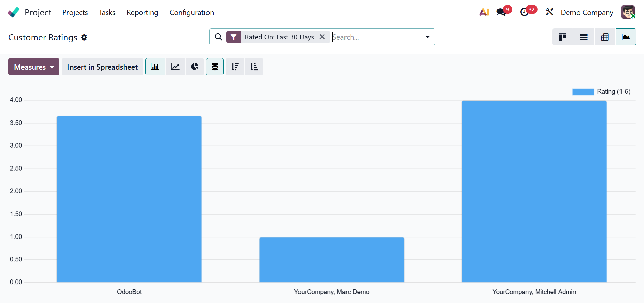
Task: Expand the Measures dropdown
Action: pyautogui.click(x=34, y=67)
